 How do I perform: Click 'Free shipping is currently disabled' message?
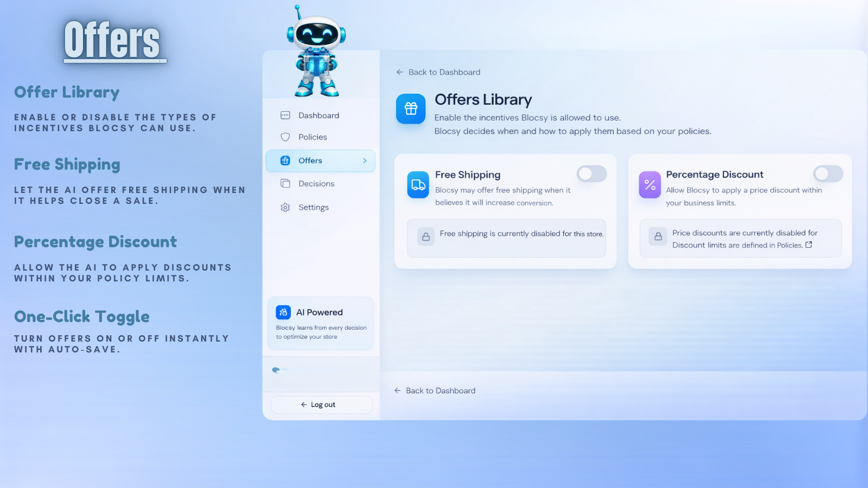pos(521,234)
